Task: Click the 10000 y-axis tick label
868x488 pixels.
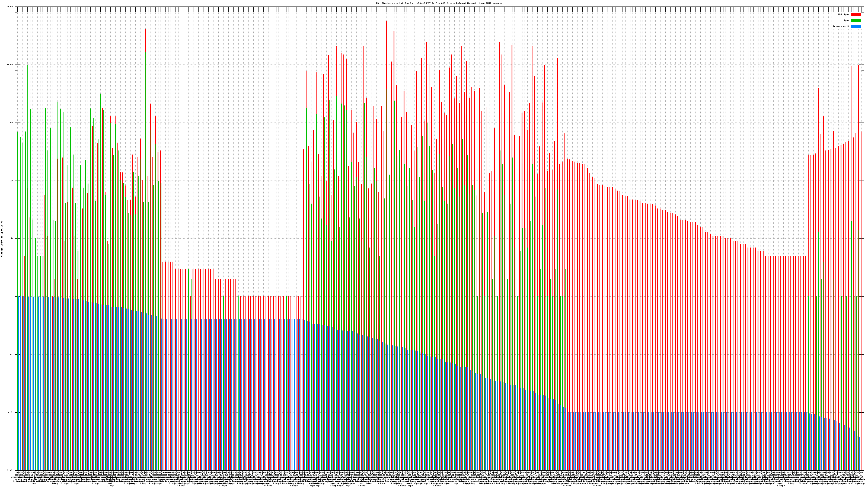Action: 11,65
